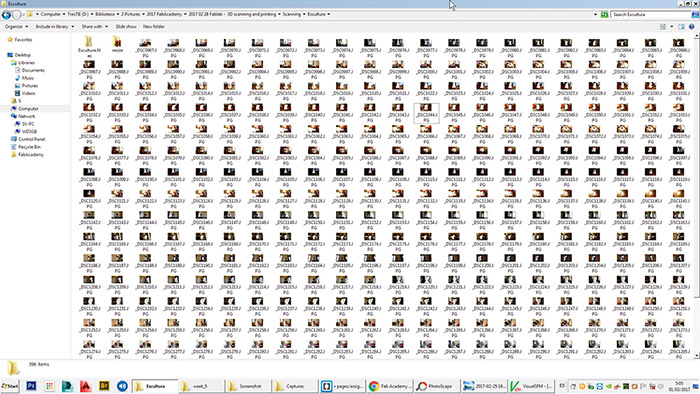This screenshot has height=394, width=700.
Task: Open the VisualSFM taskbar window
Action: (x=531, y=386)
